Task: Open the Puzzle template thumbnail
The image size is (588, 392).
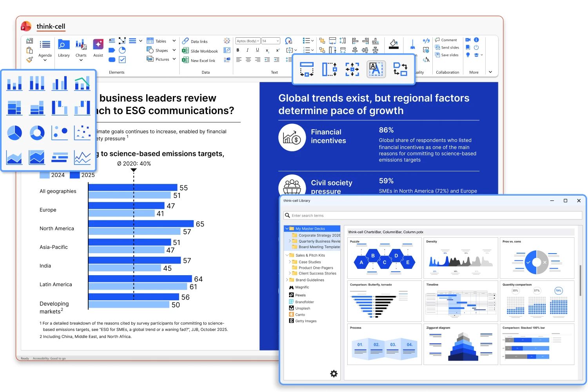Action: [385, 258]
